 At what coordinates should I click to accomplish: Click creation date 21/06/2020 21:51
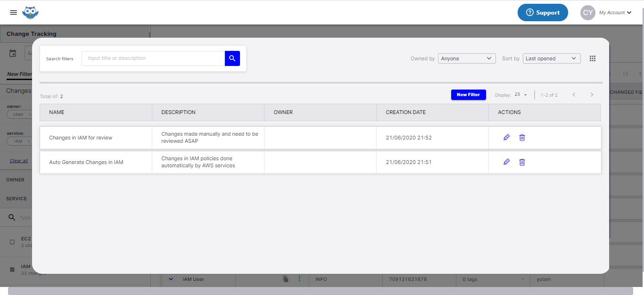click(409, 162)
